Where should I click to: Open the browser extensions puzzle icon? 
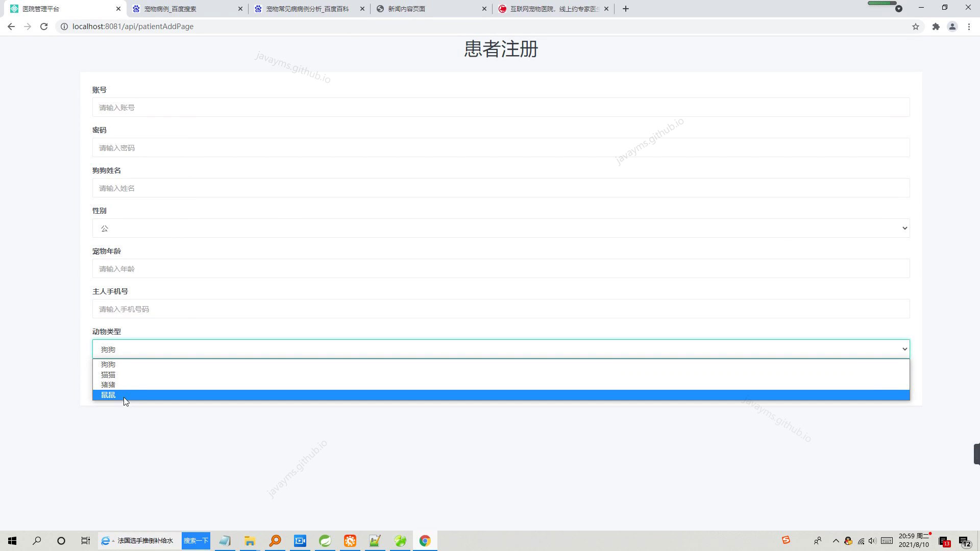(936, 26)
